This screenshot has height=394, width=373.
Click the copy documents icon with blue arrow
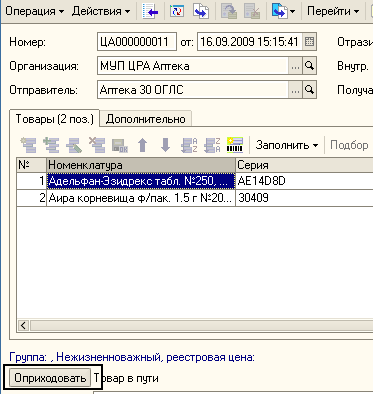(201, 11)
